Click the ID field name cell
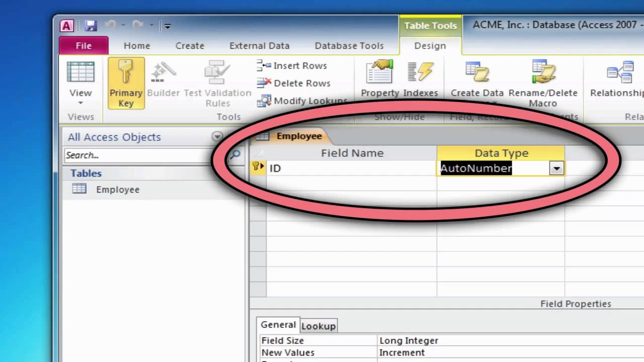This screenshot has width=644, height=362. point(352,168)
